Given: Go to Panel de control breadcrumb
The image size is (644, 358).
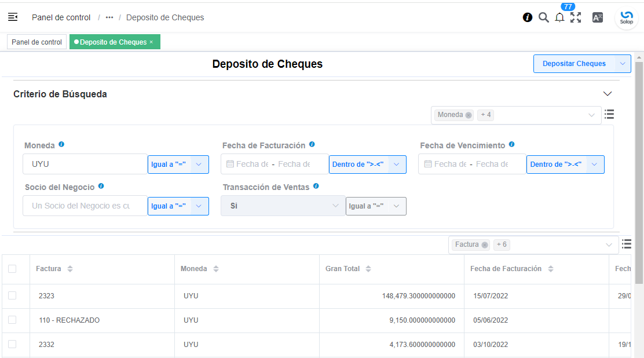Looking at the screenshot, I should coord(61,17).
